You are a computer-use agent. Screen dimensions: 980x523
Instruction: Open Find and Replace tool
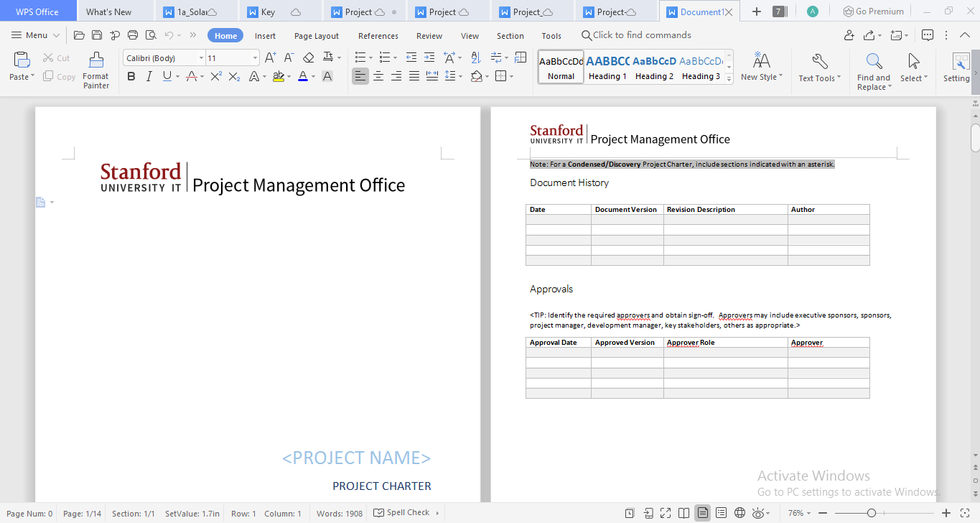pyautogui.click(x=873, y=70)
